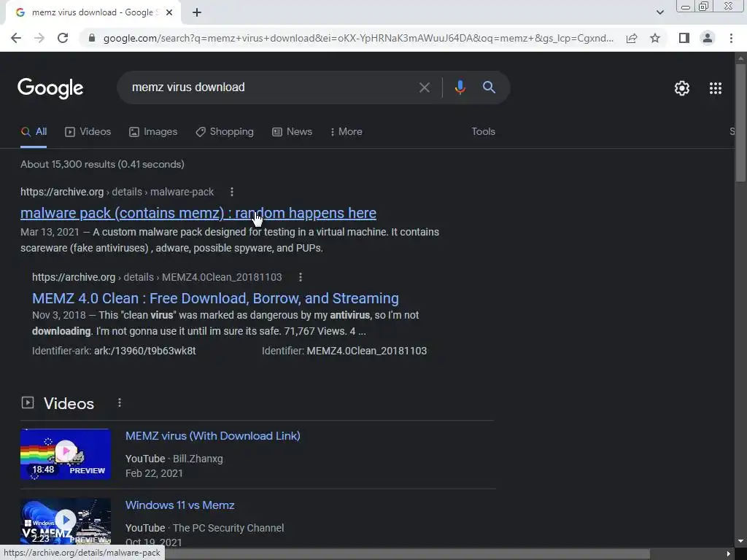Open the Windows 11 vs Memz link
Viewport: 747px width, 560px height.
coord(179,505)
